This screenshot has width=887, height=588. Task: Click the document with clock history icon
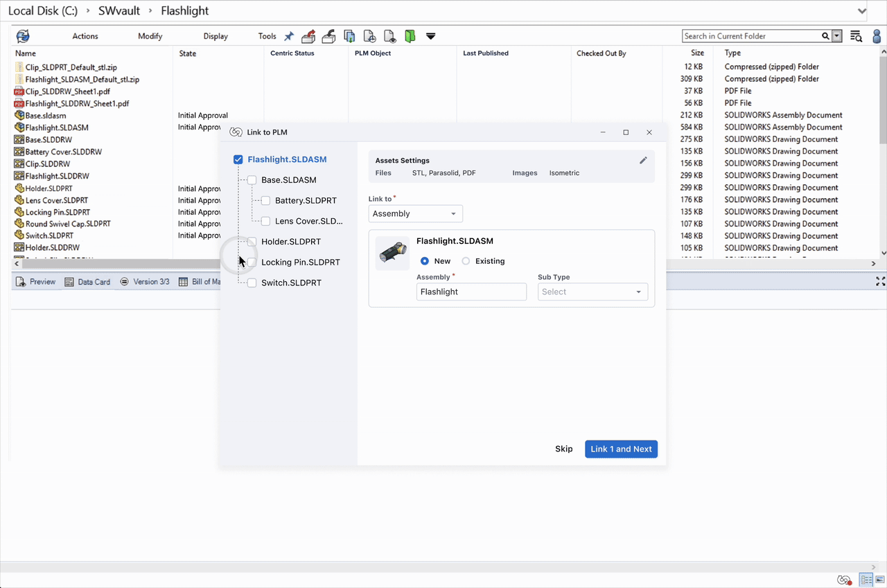click(x=370, y=36)
